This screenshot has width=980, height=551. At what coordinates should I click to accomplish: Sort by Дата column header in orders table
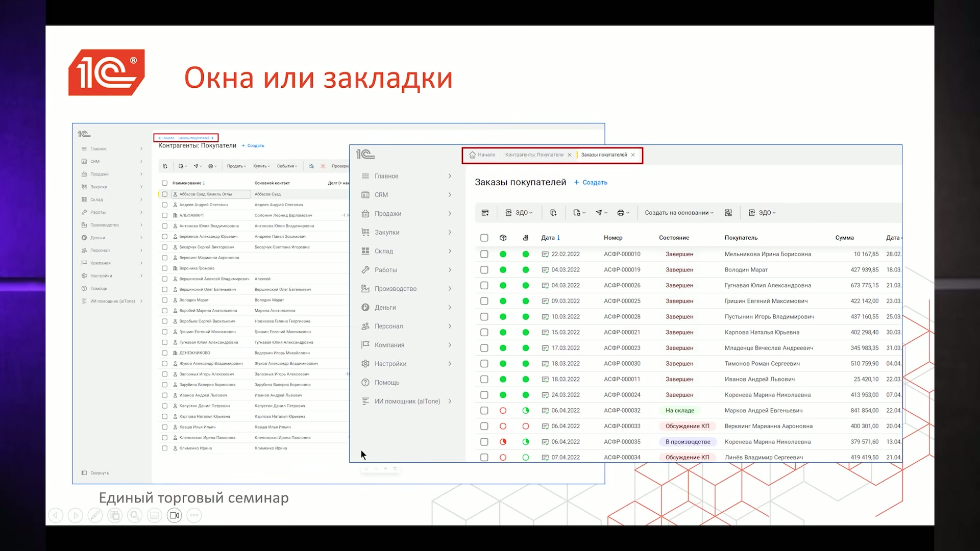click(x=550, y=238)
